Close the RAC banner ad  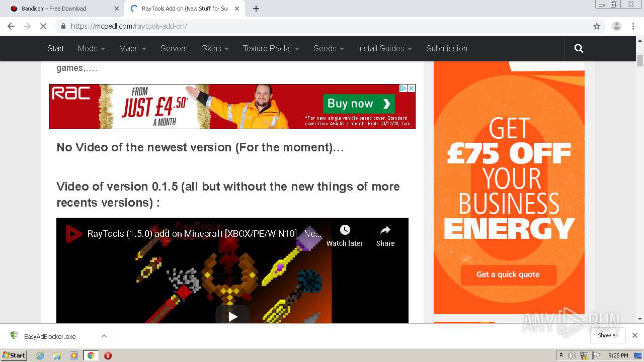tap(411, 88)
